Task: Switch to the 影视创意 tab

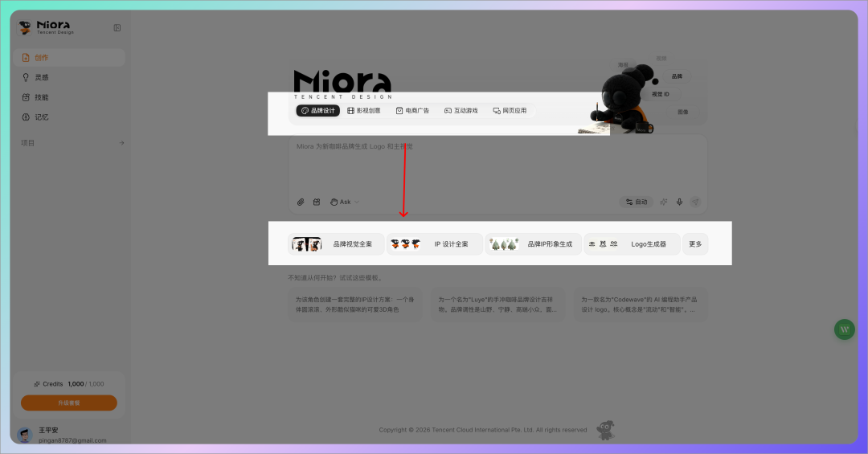Action: [x=364, y=111]
